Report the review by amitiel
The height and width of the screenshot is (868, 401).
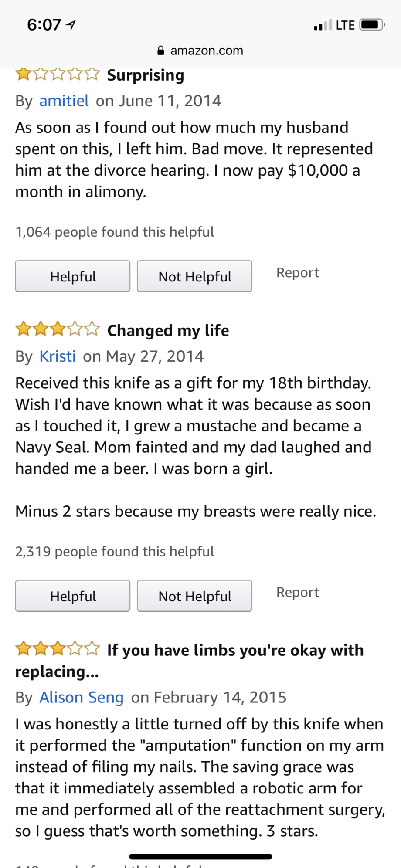tap(298, 273)
